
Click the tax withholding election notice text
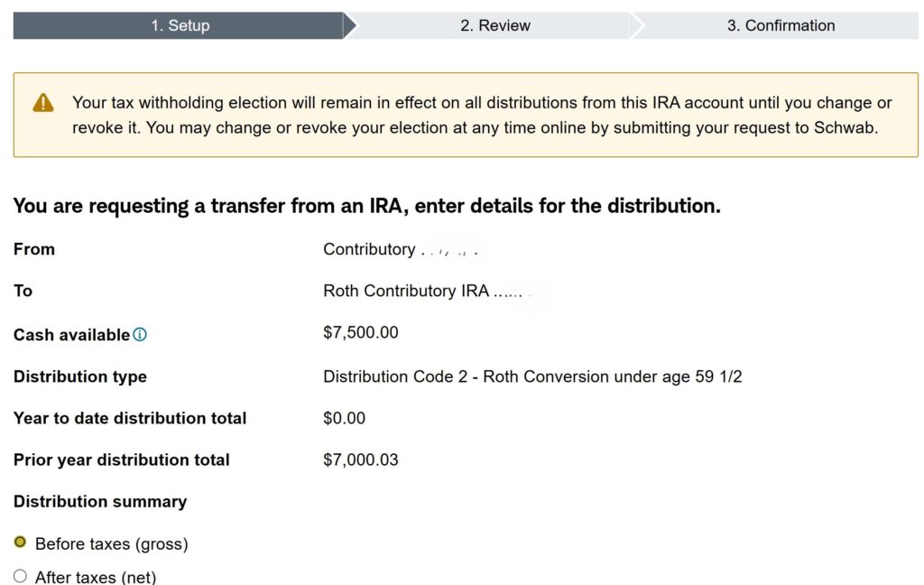coord(481,115)
